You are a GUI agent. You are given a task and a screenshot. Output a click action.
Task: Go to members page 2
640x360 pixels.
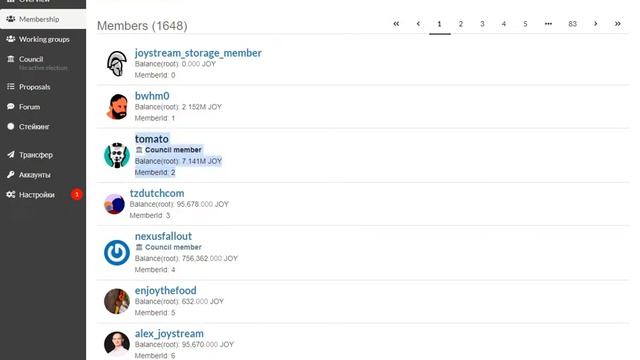(461, 24)
